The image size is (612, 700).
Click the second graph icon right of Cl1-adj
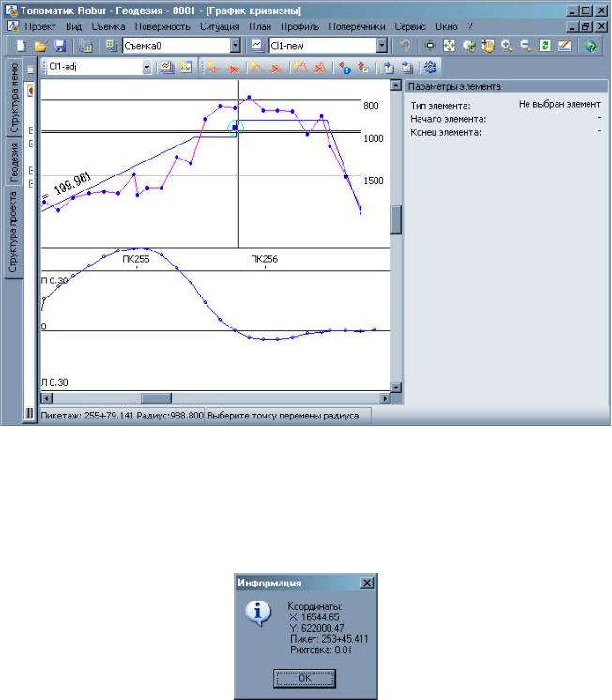tap(186, 68)
